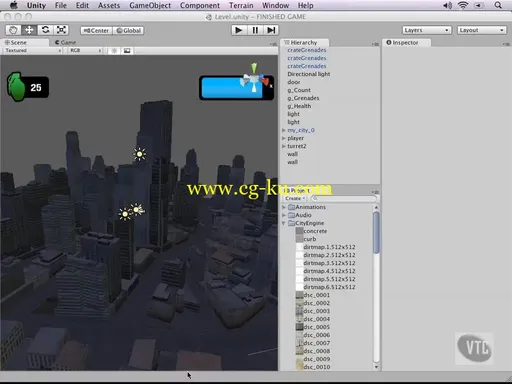Click the green grenade GUI icon

pos(16,87)
